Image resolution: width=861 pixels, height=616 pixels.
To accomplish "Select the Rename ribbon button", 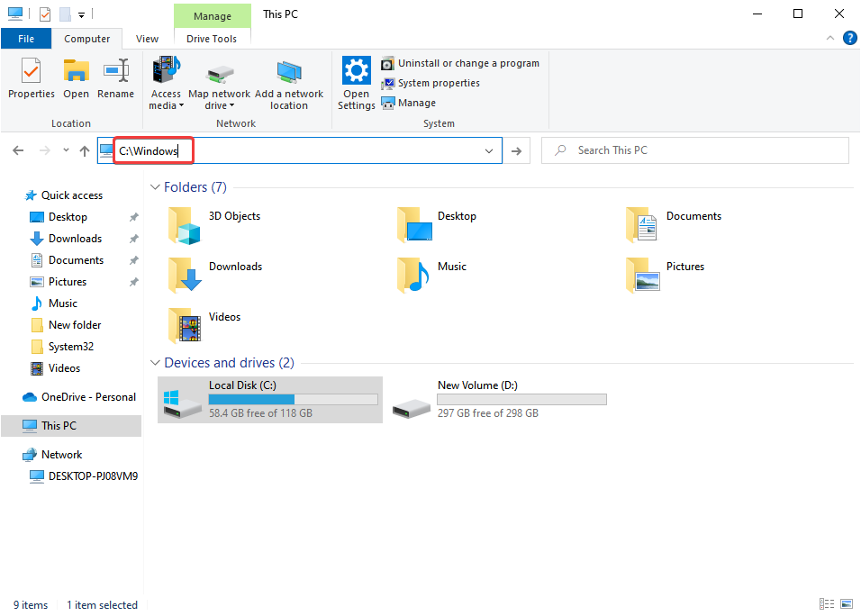I will (116, 78).
